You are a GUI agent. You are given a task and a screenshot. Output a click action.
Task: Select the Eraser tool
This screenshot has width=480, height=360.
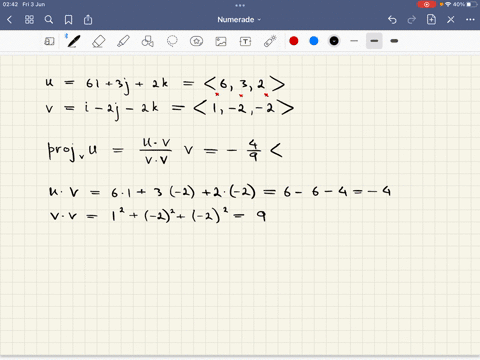(98, 41)
